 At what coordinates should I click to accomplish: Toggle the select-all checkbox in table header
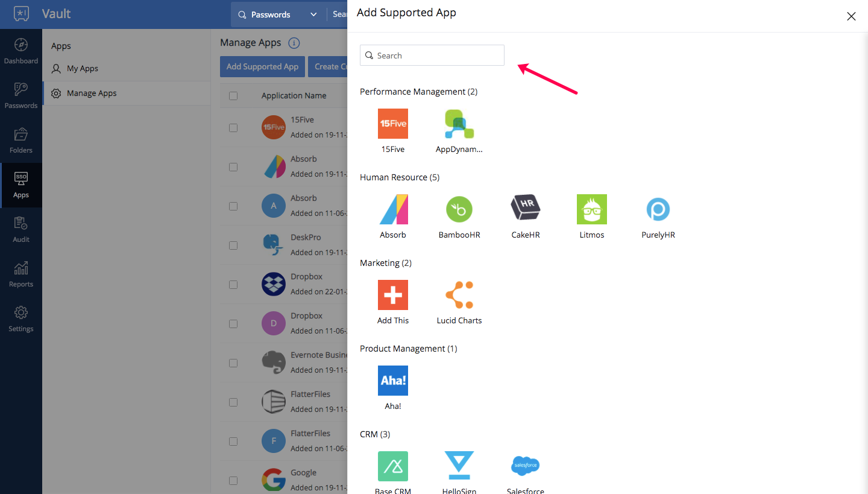(x=233, y=95)
